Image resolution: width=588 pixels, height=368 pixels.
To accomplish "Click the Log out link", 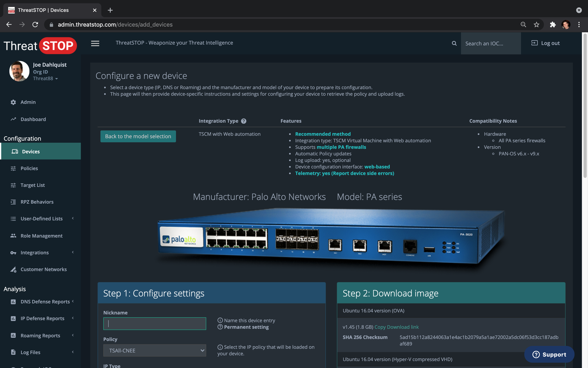I will point(546,43).
